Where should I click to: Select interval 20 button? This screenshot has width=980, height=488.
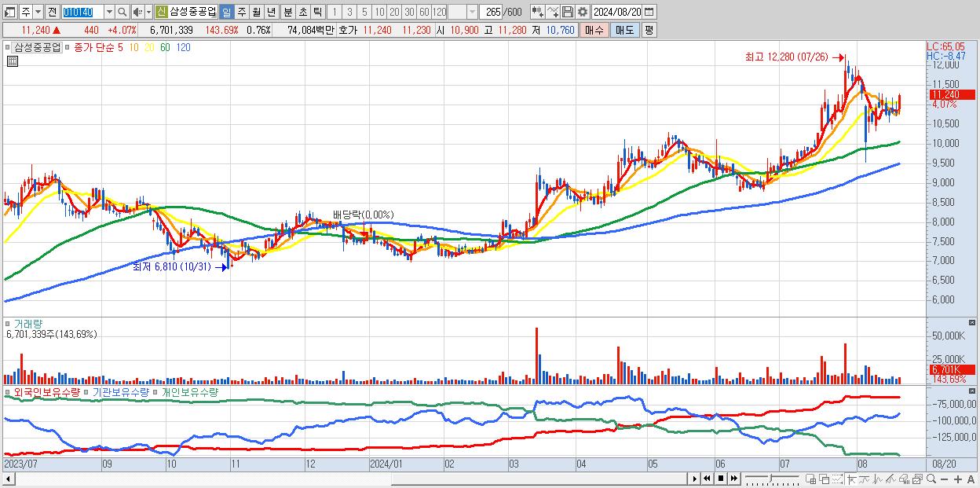click(394, 12)
